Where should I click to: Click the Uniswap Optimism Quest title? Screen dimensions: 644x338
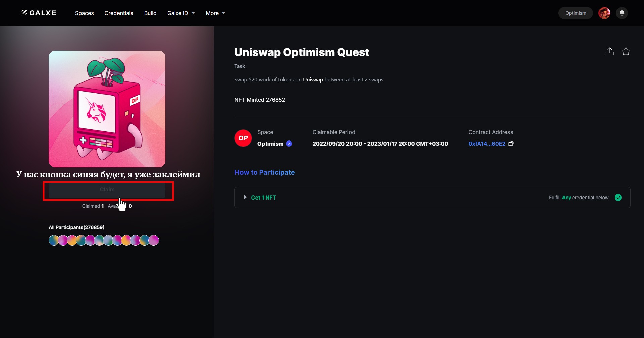pos(302,52)
